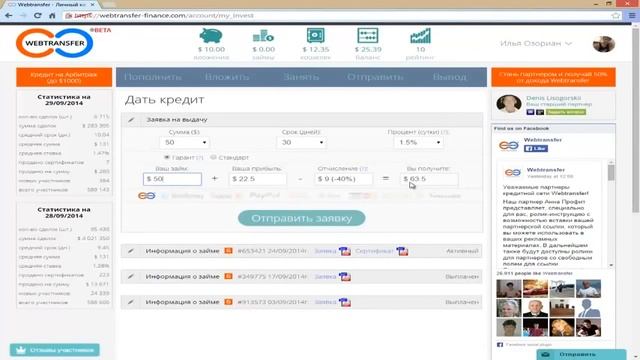640x360 pixels.
Task: Select the PayPal payment option
Action: coord(264,196)
